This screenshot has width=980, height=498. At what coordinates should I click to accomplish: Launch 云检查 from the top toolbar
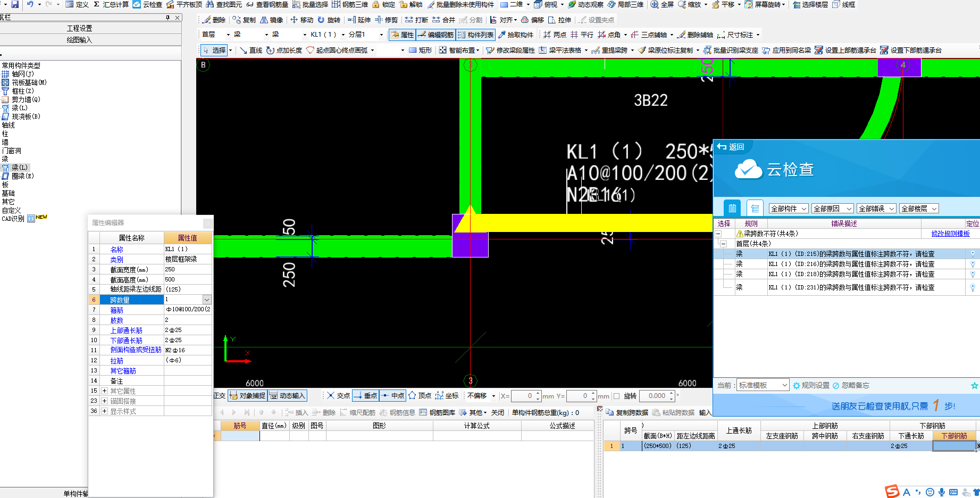tap(147, 4)
